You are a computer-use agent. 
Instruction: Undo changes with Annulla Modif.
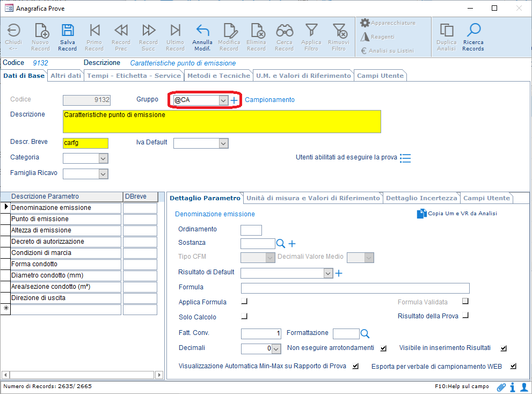[x=202, y=37]
